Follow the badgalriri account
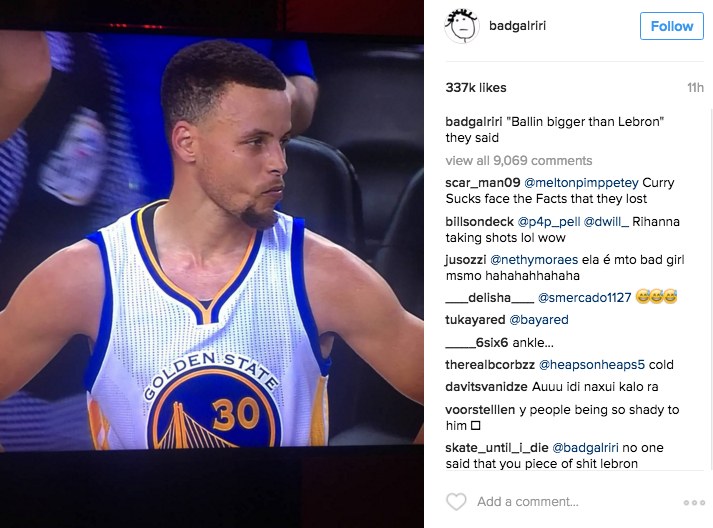The height and width of the screenshot is (528, 713). point(672,26)
